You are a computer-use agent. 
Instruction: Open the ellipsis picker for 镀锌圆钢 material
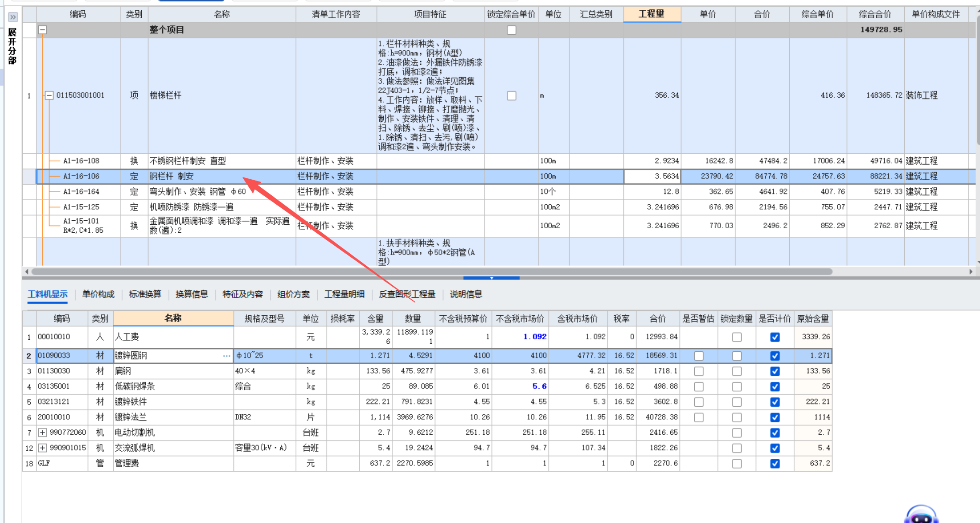(x=226, y=355)
